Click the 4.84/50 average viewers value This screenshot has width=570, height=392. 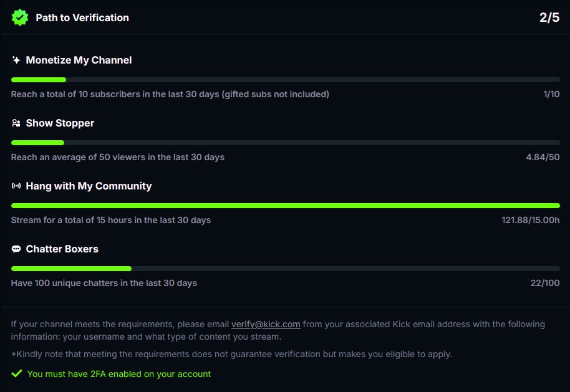point(543,158)
